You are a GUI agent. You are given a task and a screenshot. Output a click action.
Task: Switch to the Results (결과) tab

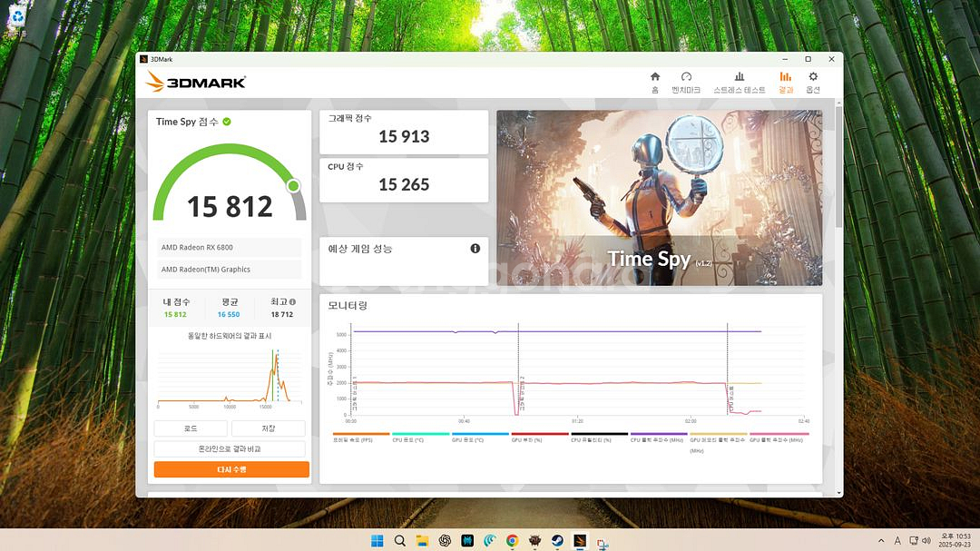(x=785, y=82)
